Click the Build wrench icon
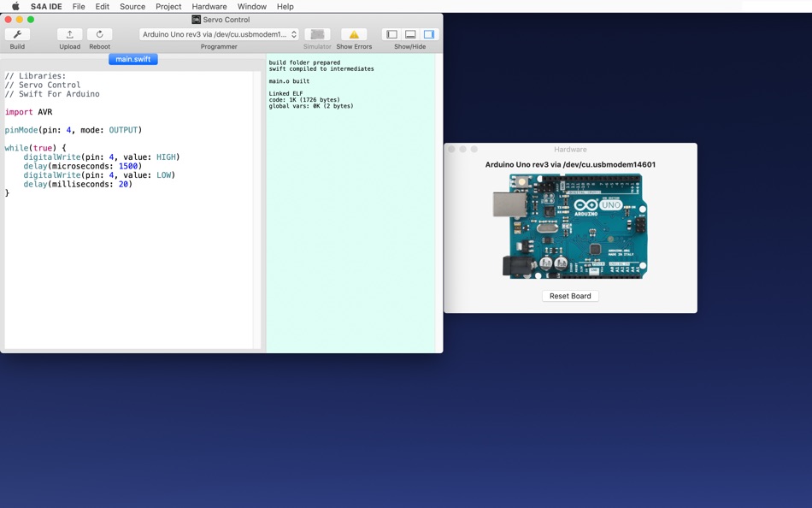This screenshot has width=812, height=508. pos(17,34)
